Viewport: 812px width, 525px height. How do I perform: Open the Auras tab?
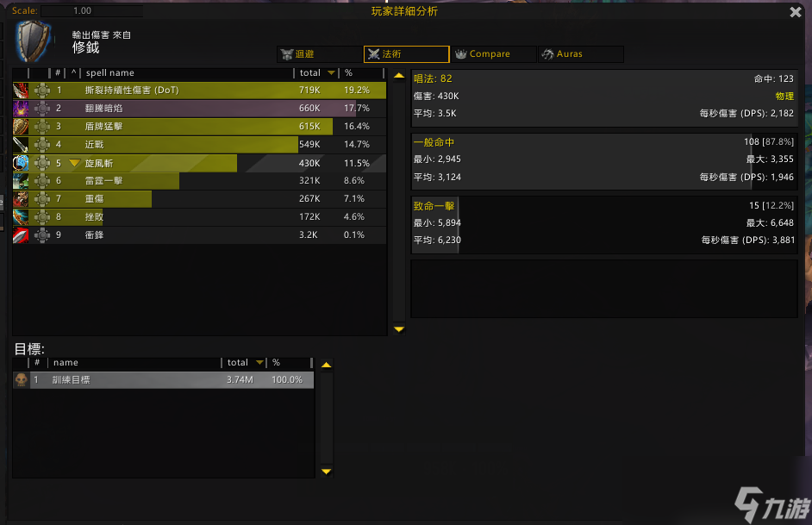[581, 53]
